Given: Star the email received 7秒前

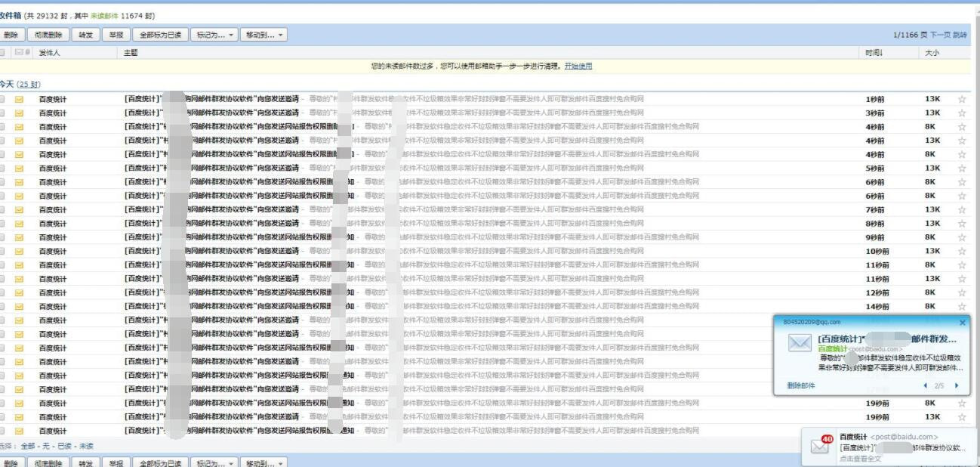Looking at the screenshot, I should [962, 209].
